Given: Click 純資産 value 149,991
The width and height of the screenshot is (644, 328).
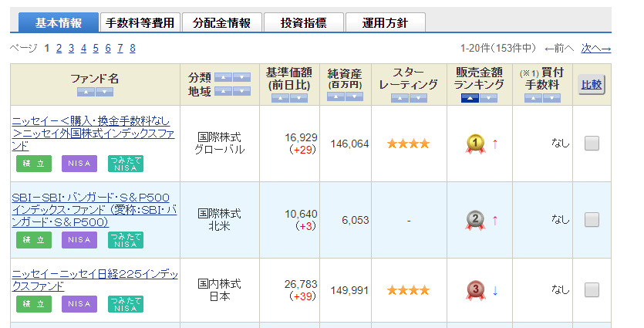Looking at the screenshot, I should [x=350, y=291].
